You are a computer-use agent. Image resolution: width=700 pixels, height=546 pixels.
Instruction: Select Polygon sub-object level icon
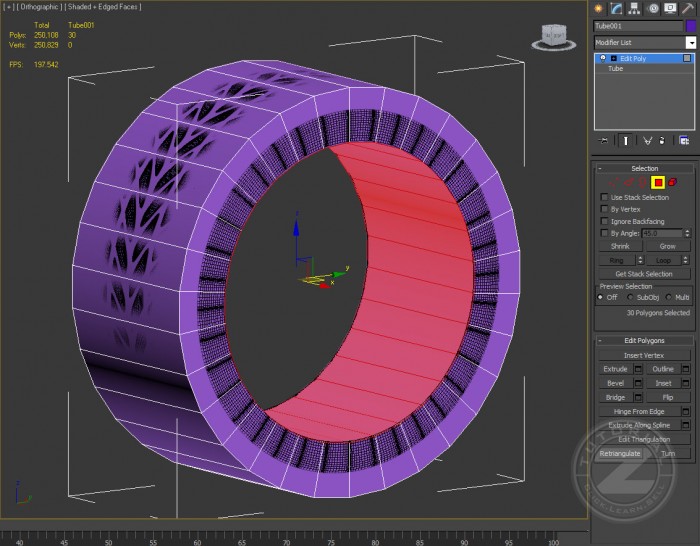tap(658, 182)
